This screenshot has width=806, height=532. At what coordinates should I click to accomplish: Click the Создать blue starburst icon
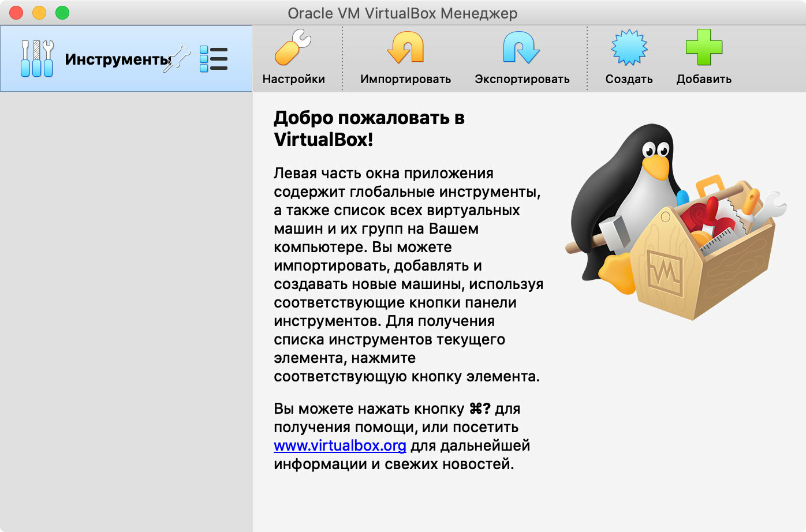coord(629,47)
